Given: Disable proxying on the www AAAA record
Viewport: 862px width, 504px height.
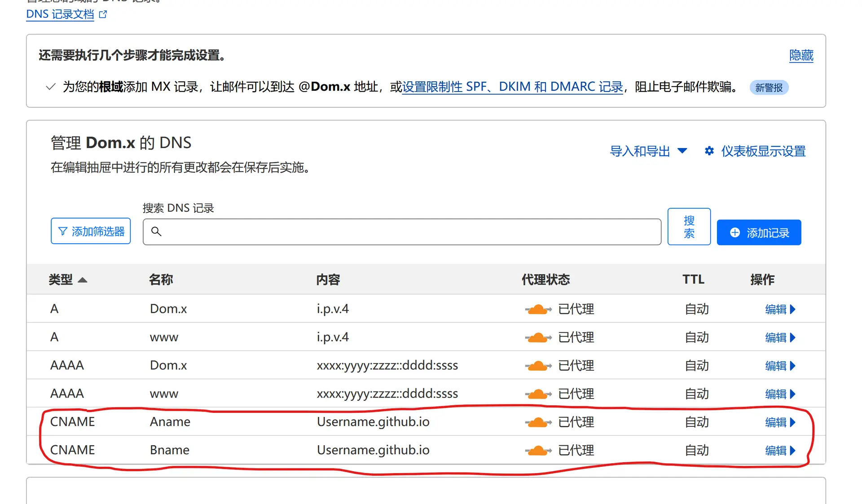Looking at the screenshot, I should coord(537,393).
